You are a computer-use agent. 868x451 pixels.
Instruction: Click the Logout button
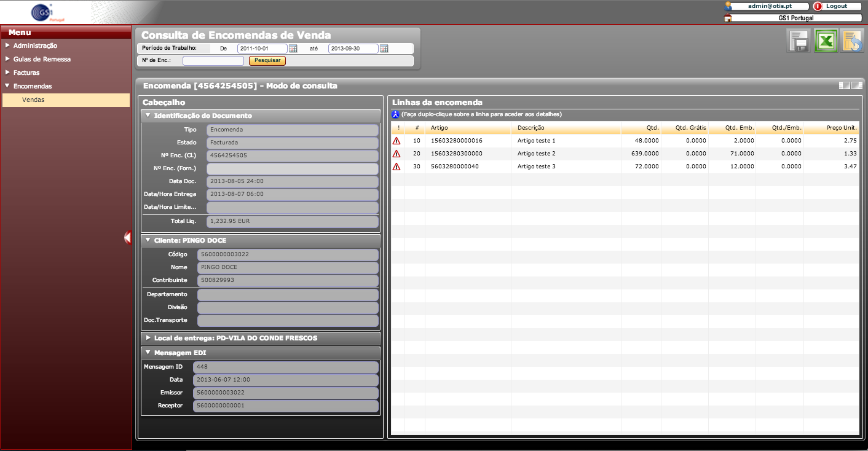[x=836, y=6]
